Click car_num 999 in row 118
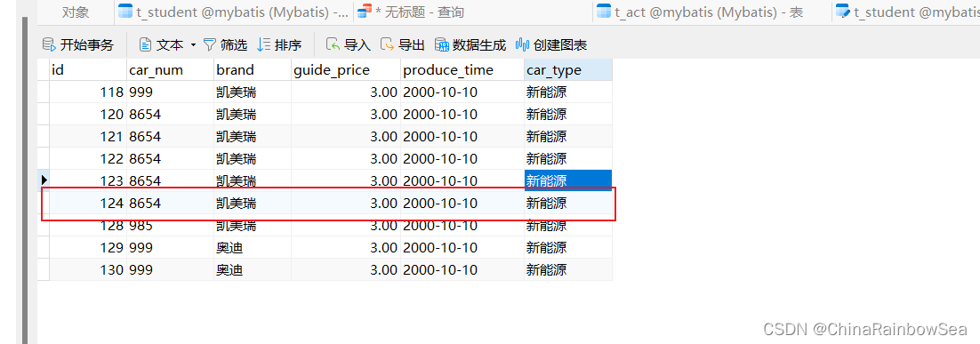Image resolution: width=980 pixels, height=344 pixels. click(170, 92)
